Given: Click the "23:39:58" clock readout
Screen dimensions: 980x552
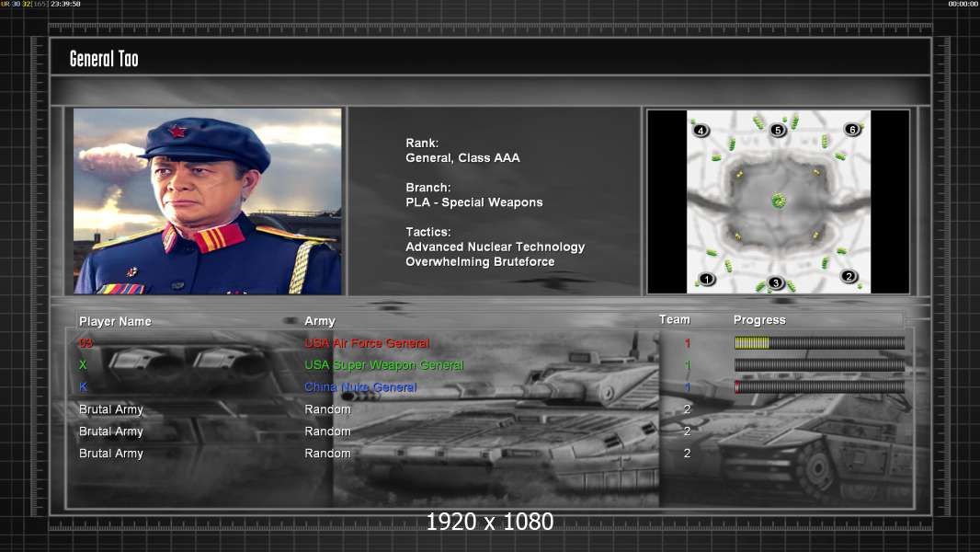Looking at the screenshot, I should point(65,4).
